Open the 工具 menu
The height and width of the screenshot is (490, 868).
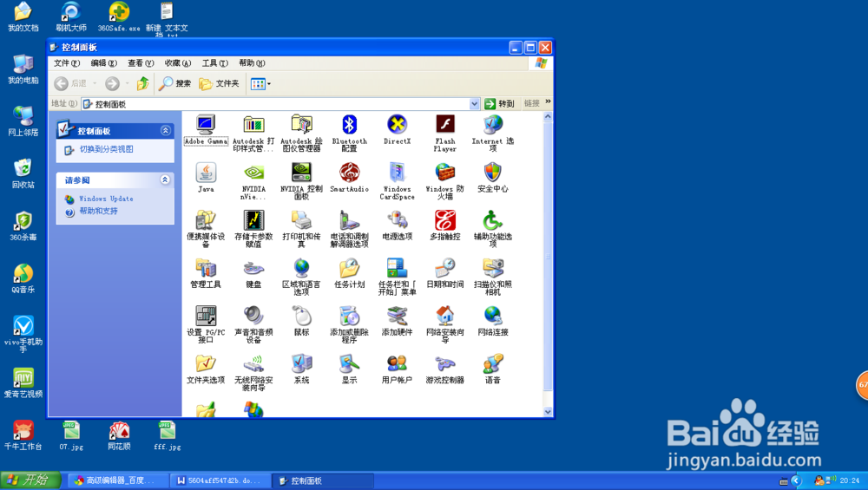click(214, 63)
